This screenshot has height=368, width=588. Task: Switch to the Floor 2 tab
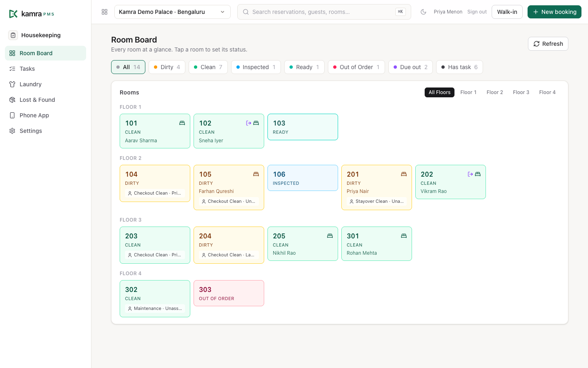(494, 92)
